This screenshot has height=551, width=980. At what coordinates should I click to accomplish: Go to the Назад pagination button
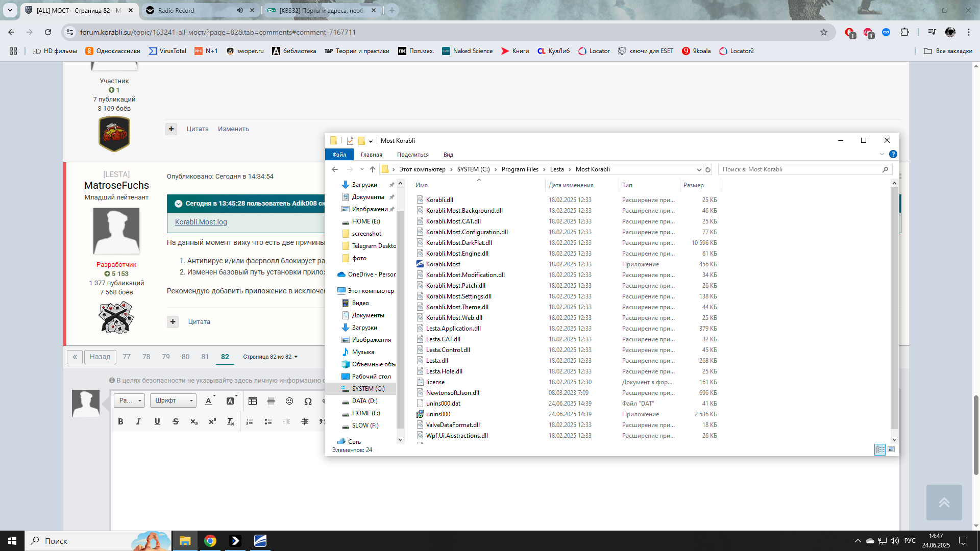tap(100, 357)
